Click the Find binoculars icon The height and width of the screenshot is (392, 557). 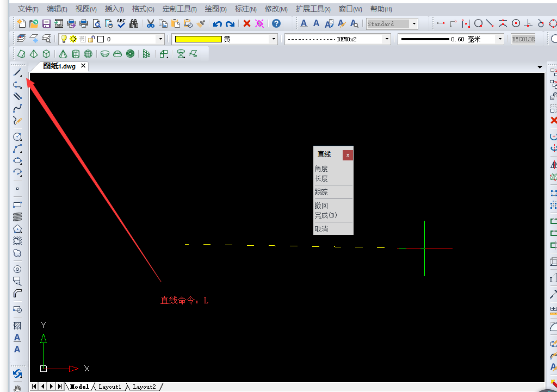(134, 24)
